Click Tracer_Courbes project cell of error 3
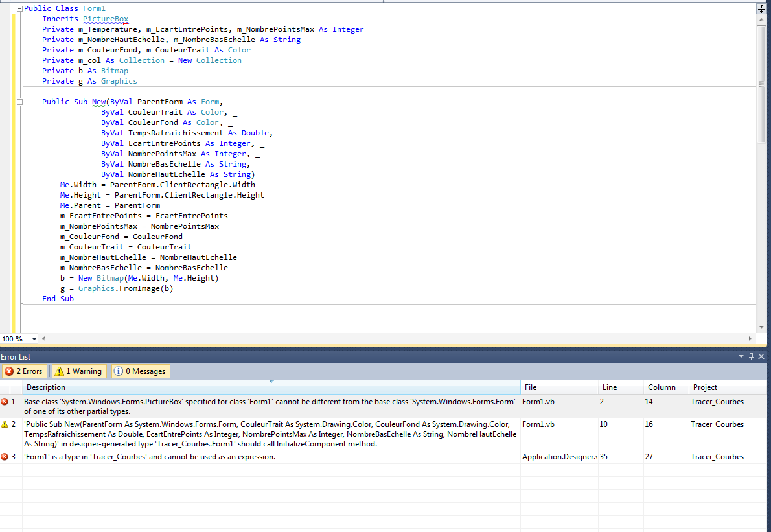This screenshot has width=771, height=532. coord(717,457)
